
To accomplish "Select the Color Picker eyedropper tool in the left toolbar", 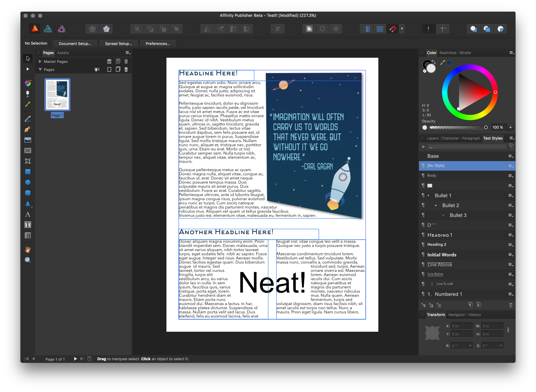I will coord(28,104).
